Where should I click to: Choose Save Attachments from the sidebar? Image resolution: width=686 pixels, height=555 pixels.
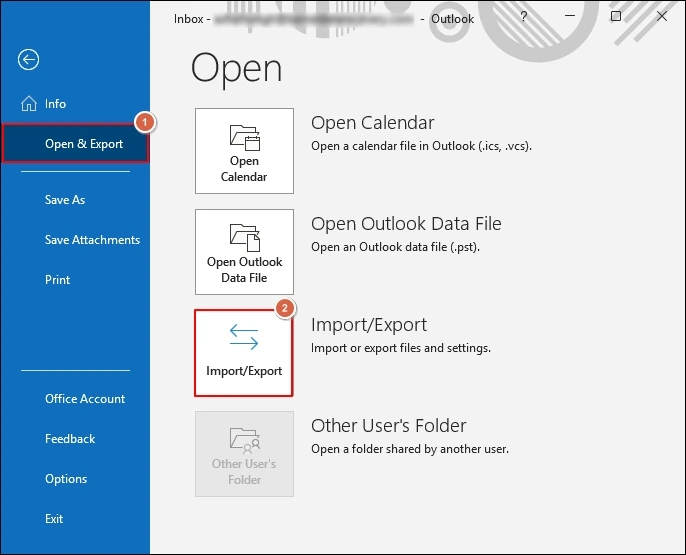point(92,240)
